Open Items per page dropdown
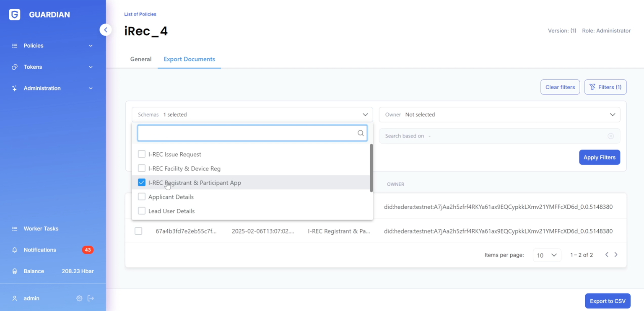644x311 pixels. [x=547, y=255]
